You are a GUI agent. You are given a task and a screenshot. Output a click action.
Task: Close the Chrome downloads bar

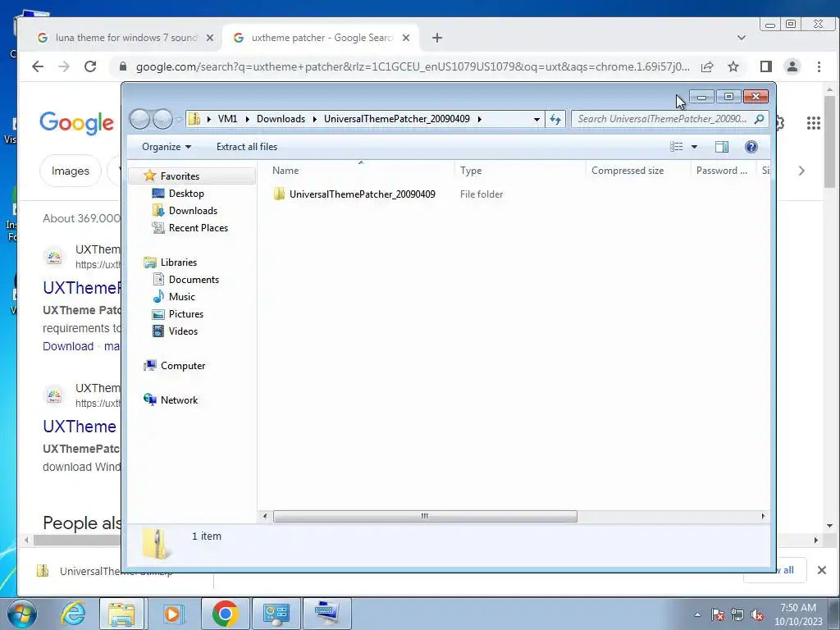point(822,570)
